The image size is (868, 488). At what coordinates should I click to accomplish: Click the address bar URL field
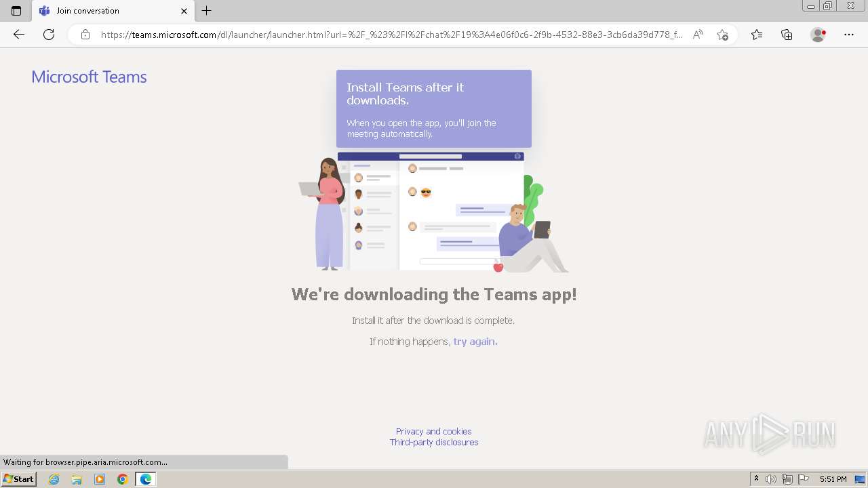(x=392, y=35)
